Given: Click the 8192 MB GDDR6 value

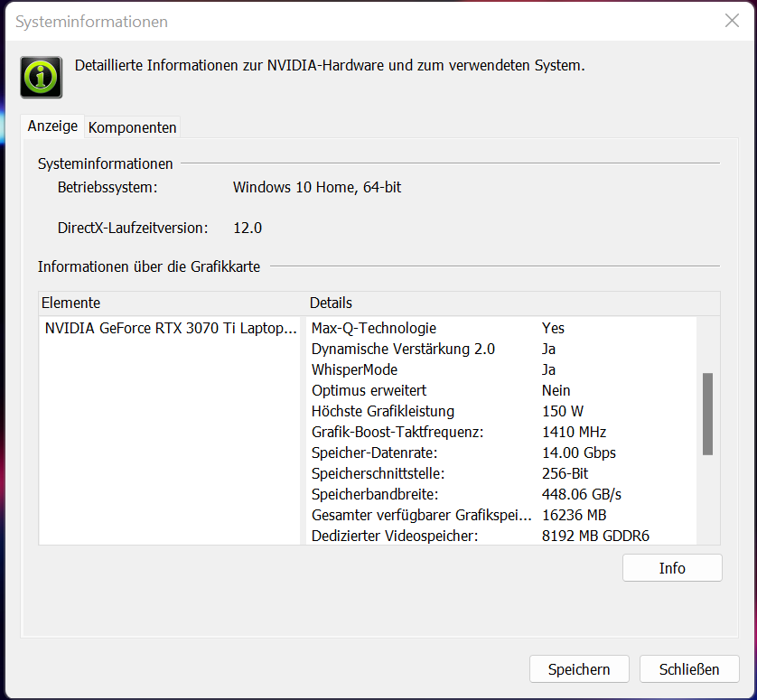Looking at the screenshot, I should click(x=595, y=536).
